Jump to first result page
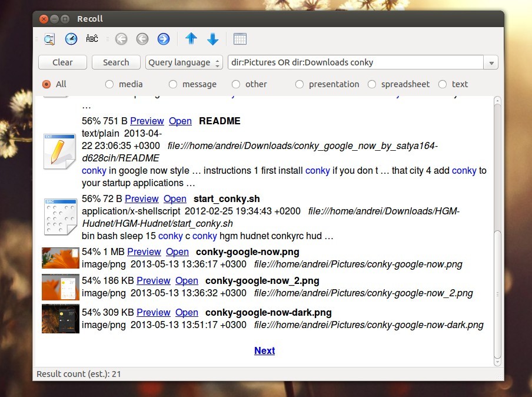532x397 pixels. click(x=121, y=39)
